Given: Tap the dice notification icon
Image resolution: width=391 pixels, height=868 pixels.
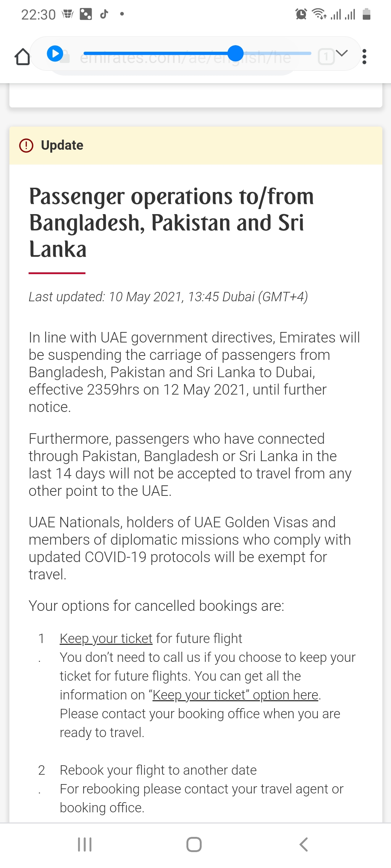Looking at the screenshot, I should coord(86,14).
